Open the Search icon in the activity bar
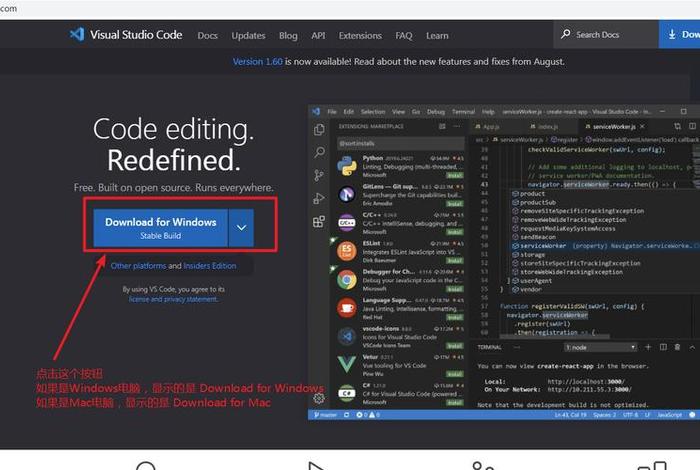The height and width of the screenshot is (470, 700). (319, 152)
